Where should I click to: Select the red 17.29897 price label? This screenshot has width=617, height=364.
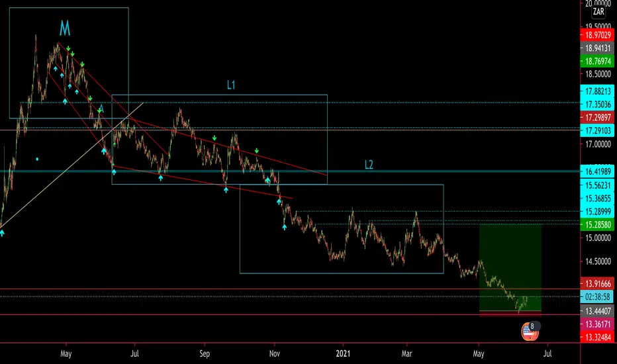point(597,117)
